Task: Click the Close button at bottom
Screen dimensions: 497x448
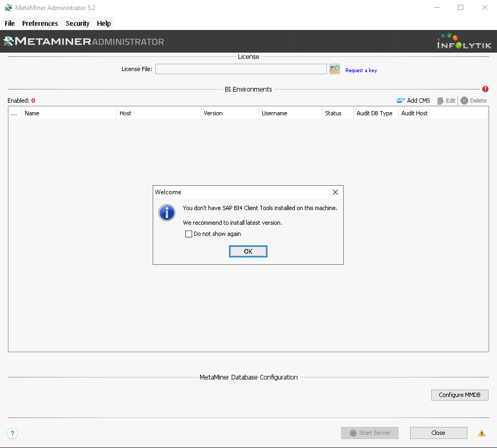Action: [x=439, y=433]
